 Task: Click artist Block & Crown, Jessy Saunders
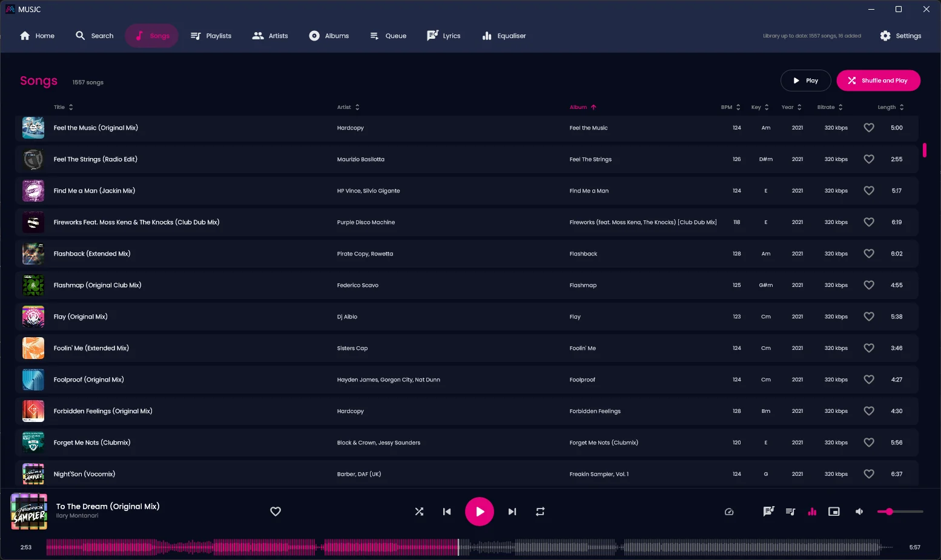click(x=378, y=443)
